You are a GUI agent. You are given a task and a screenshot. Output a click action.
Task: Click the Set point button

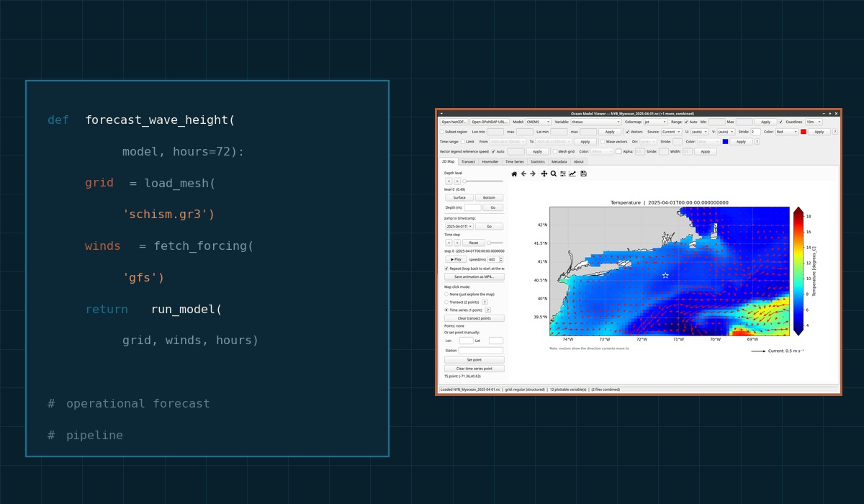pos(474,359)
